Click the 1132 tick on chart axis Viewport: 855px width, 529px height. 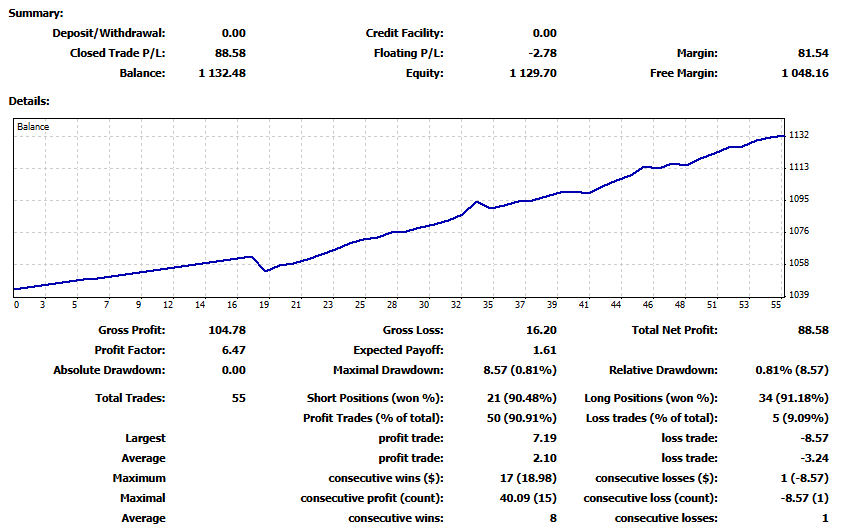(x=799, y=135)
